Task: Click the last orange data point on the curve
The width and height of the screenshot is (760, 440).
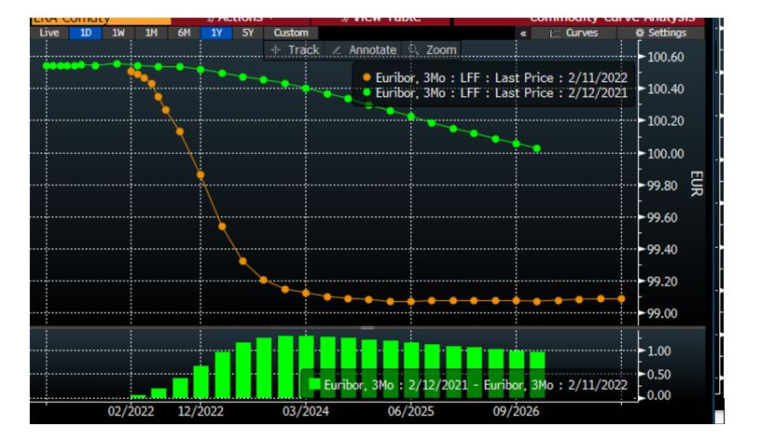Action: (621, 299)
